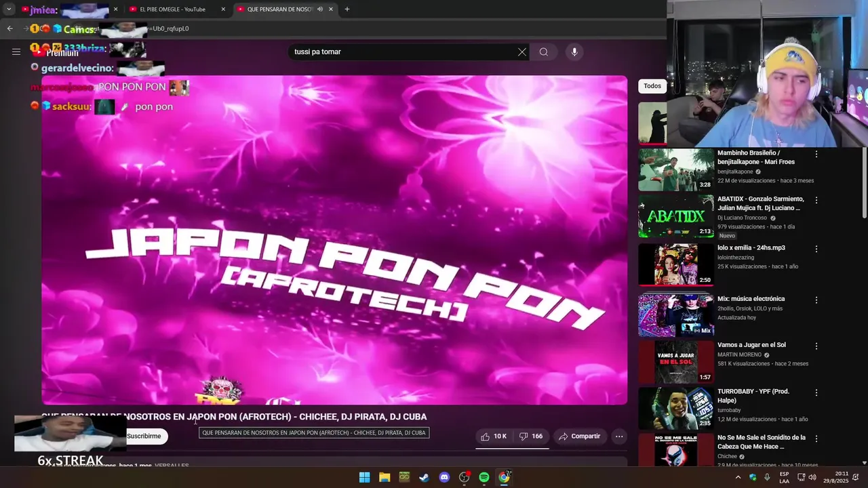Open options menu for lolo x emilia video

(x=816, y=249)
